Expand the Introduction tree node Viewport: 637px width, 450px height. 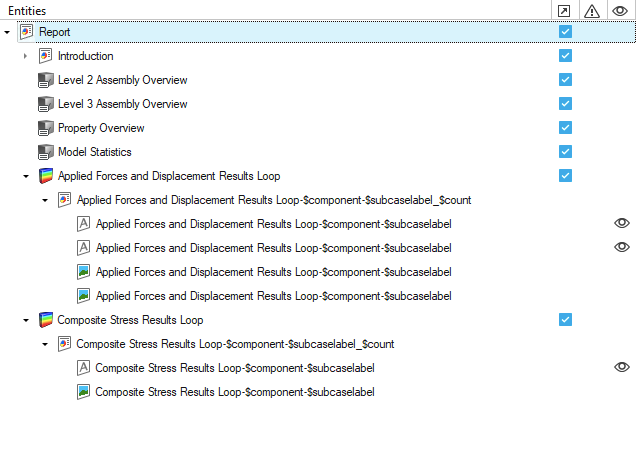tap(26, 56)
